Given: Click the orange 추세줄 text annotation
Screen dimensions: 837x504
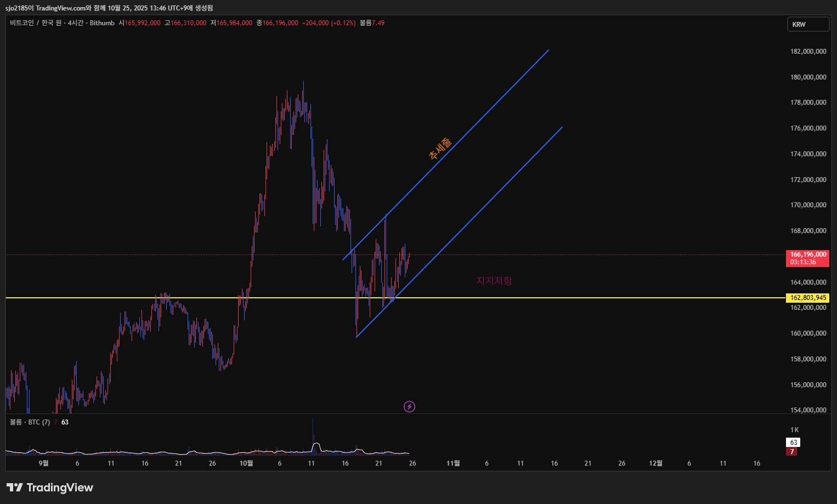Looking at the screenshot, I should (x=440, y=148).
